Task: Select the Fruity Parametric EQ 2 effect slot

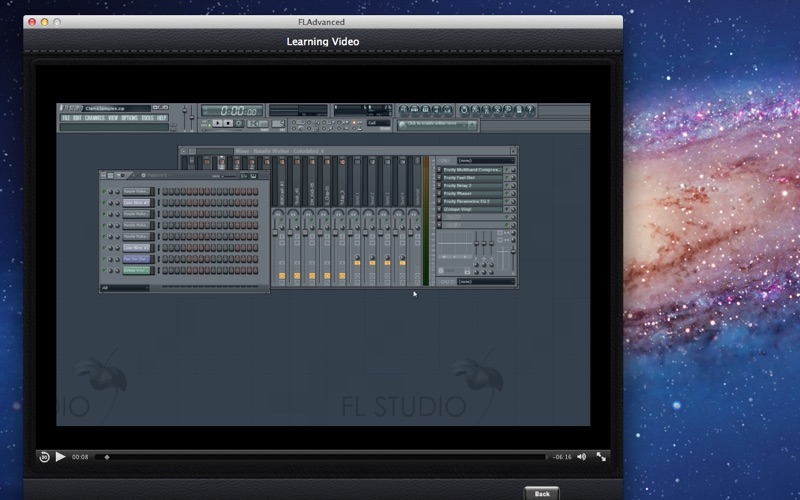Action: 472,202
